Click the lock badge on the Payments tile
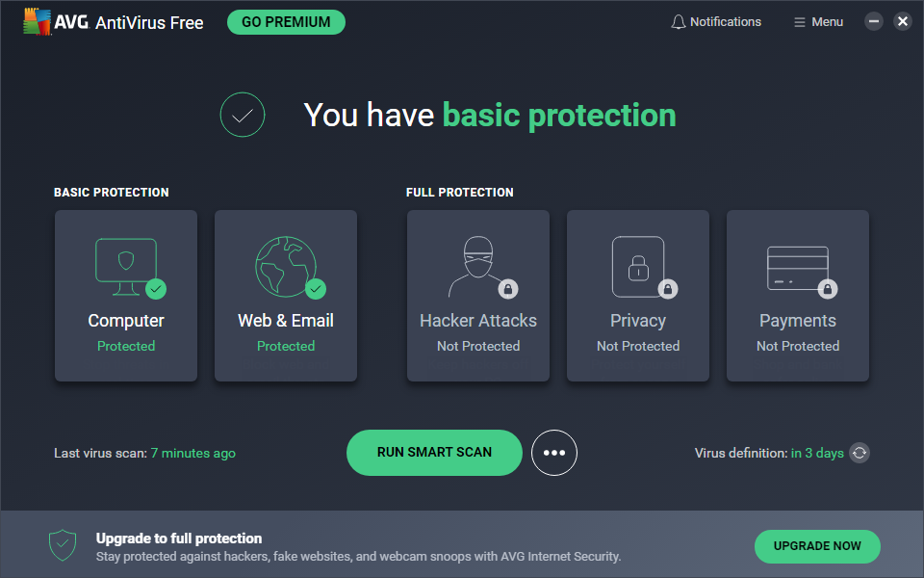The height and width of the screenshot is (578, 924). 828,289
